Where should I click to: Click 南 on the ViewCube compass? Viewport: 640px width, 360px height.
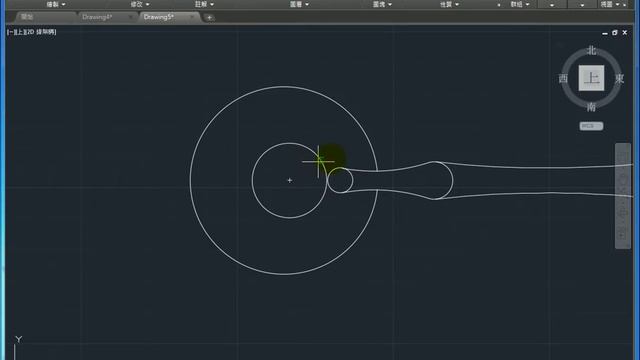[591, 107]
